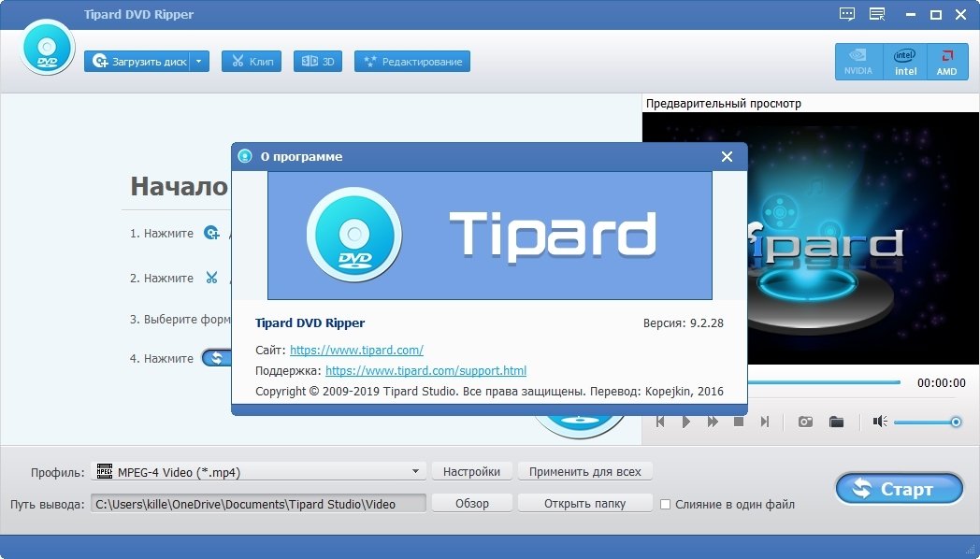Open the Profile MPEG-4 Video dropdown
980x559 pixels.
[x=258, y=471]
